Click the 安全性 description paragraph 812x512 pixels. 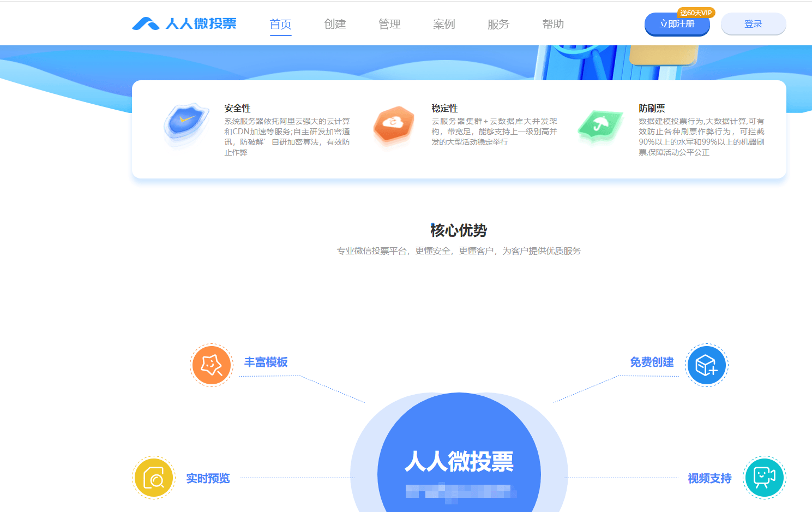click(287, 136)
